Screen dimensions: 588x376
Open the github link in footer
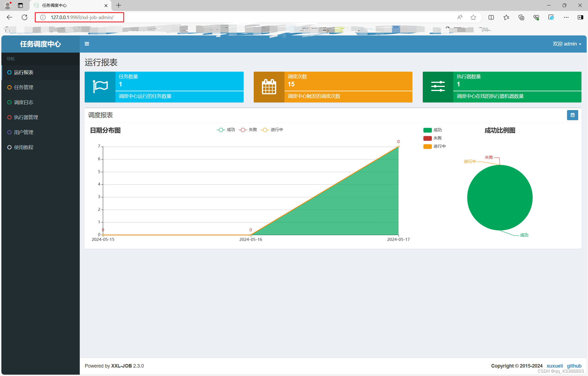(574, 366)
